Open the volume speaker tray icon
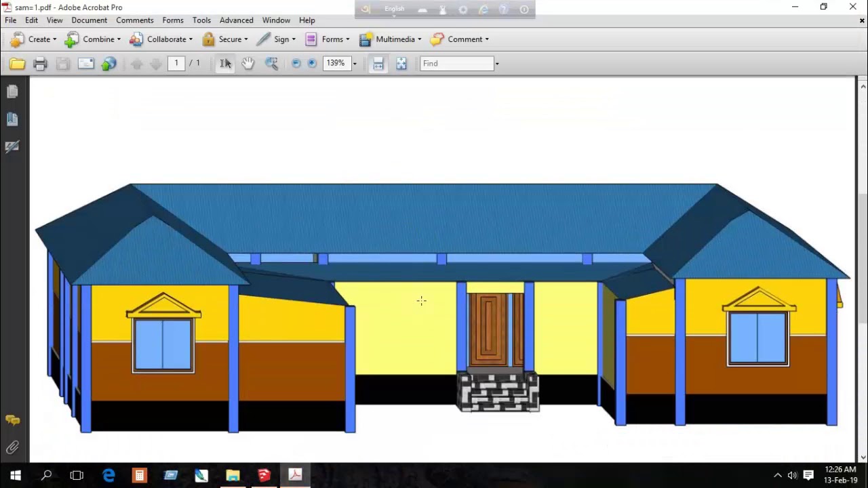 pyautogui.click(x=792, y=475)
